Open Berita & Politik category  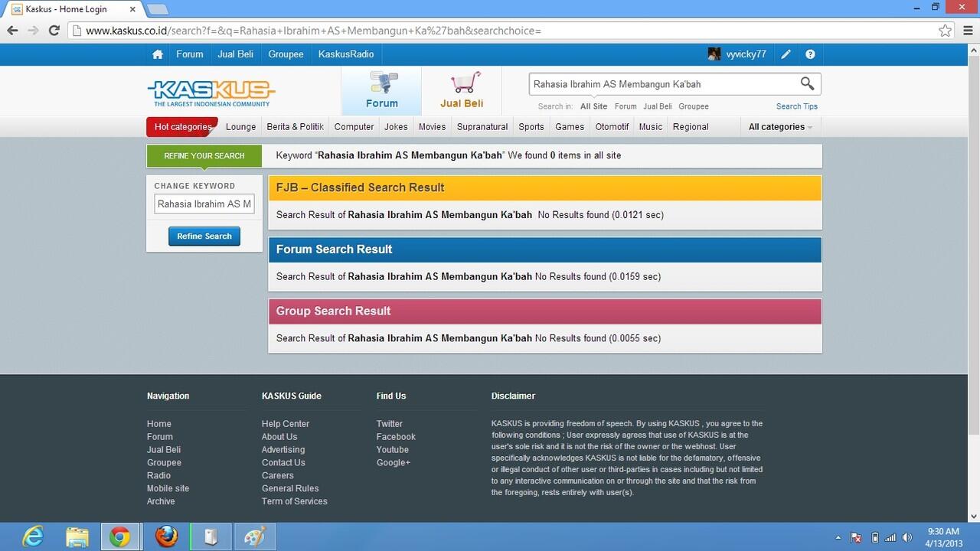(x=296, y=127)
